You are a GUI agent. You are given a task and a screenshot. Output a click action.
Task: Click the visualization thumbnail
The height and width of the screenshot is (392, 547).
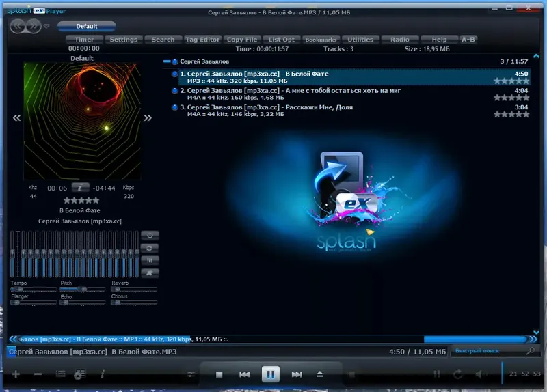[x=82, y=122]
